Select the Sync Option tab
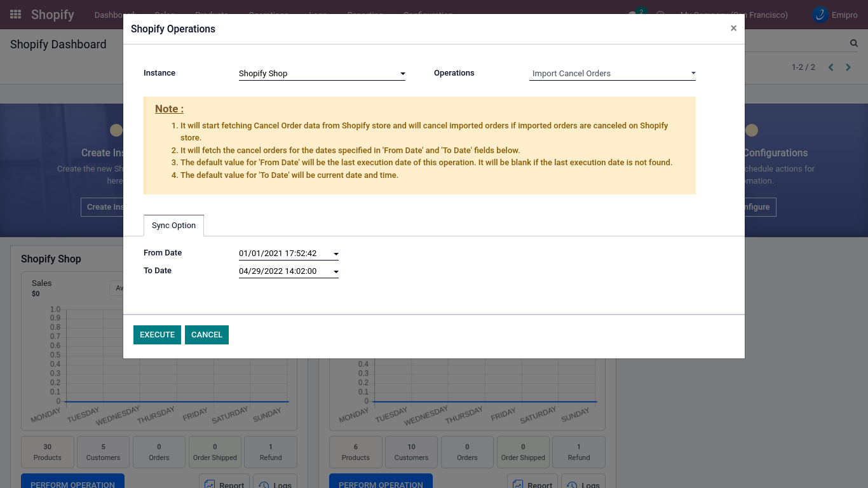Screen dimensions: 868x488 (173, 226)
